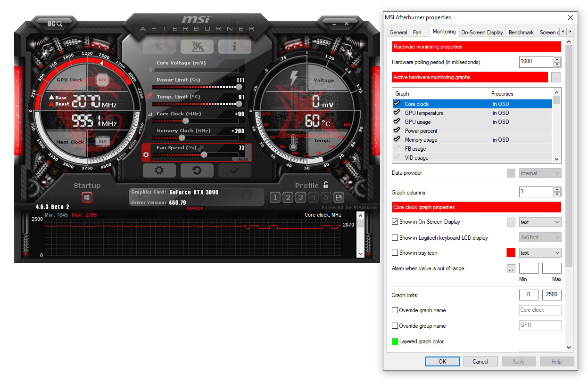Select profile slot 5
The image size is (588, 381).
(326, 197)
